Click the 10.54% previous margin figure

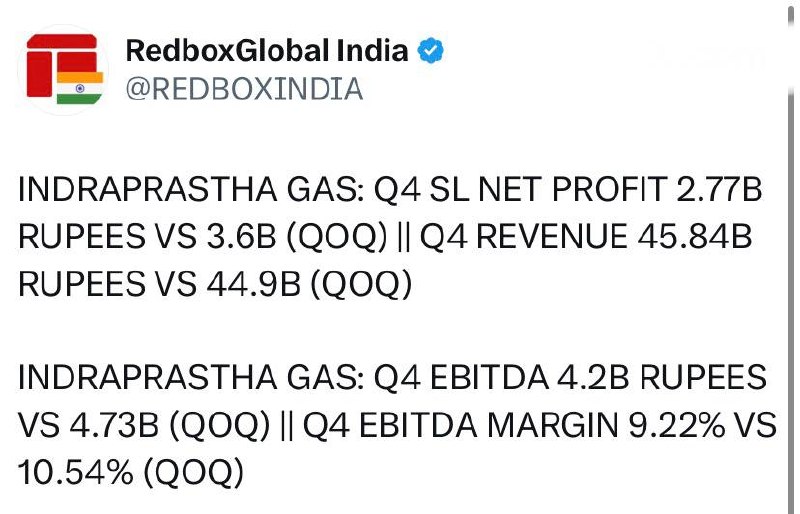pos(76,472)
